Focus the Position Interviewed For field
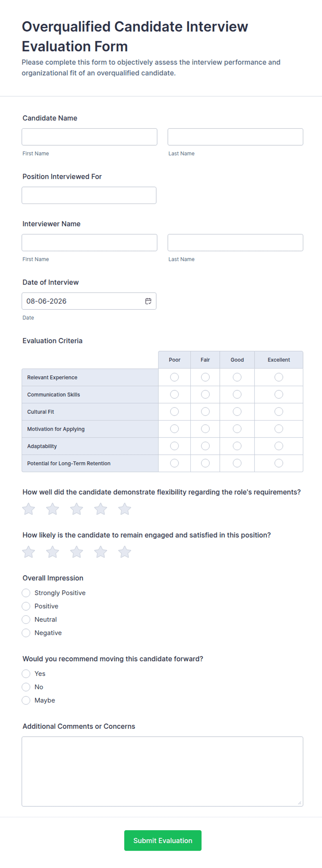The image size is (322, 868). 89,195
